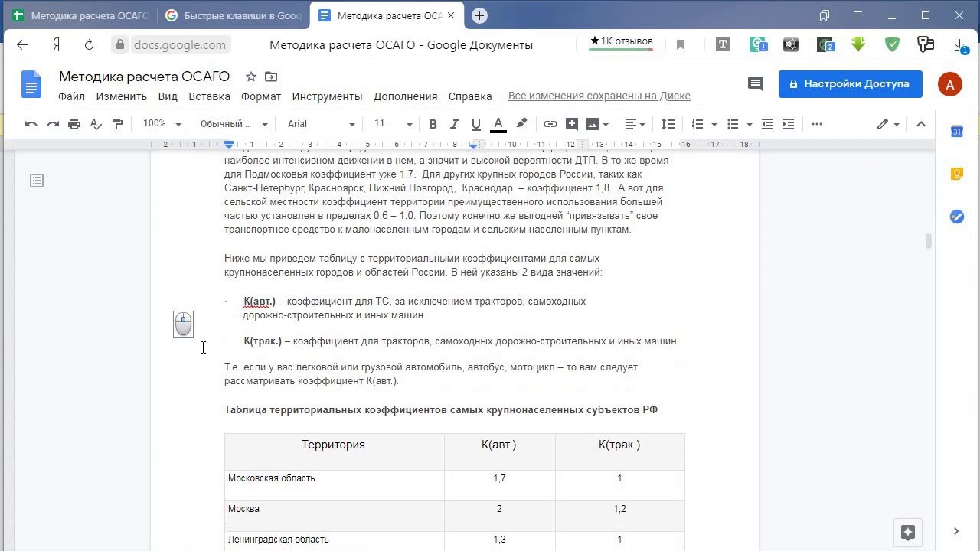
Task: Open the Arial font dropdown
Action: click(321, 124)
